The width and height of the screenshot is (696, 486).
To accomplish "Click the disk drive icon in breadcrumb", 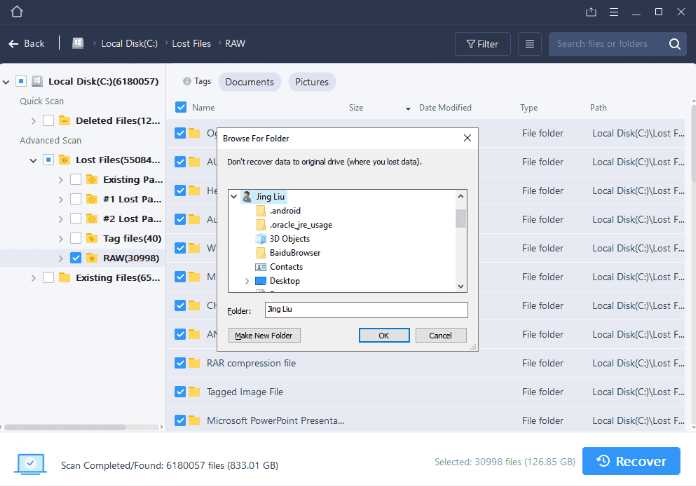I will pyautogui.click(x=78, y=43).
